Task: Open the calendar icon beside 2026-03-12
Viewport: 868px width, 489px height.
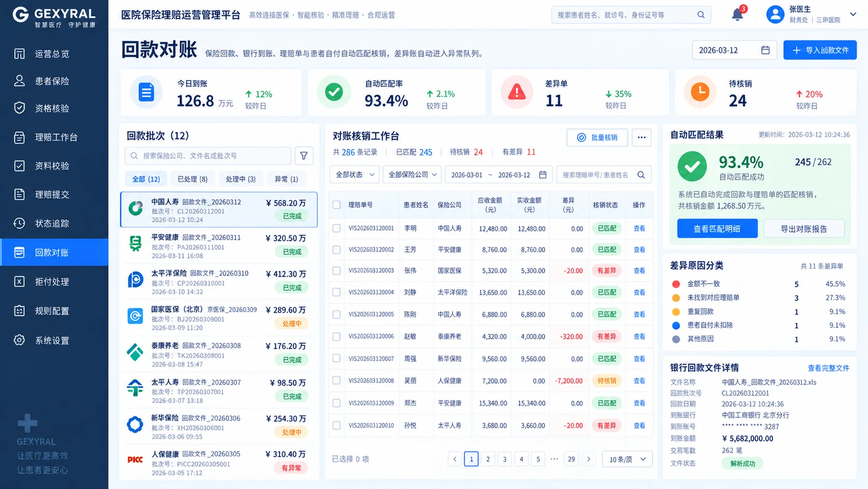Action: click(x=765, y=50)
